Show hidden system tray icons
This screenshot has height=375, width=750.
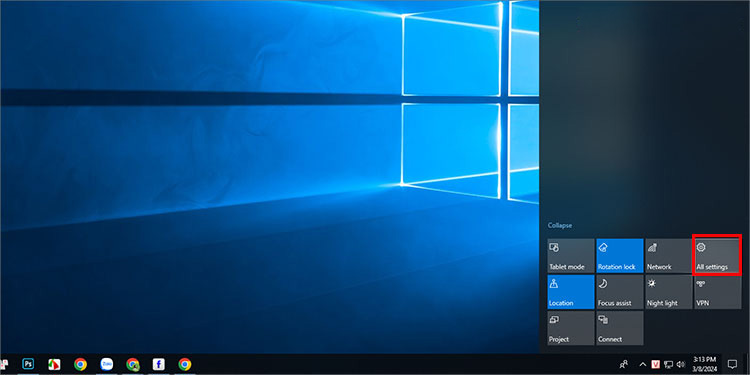[643, 364]
